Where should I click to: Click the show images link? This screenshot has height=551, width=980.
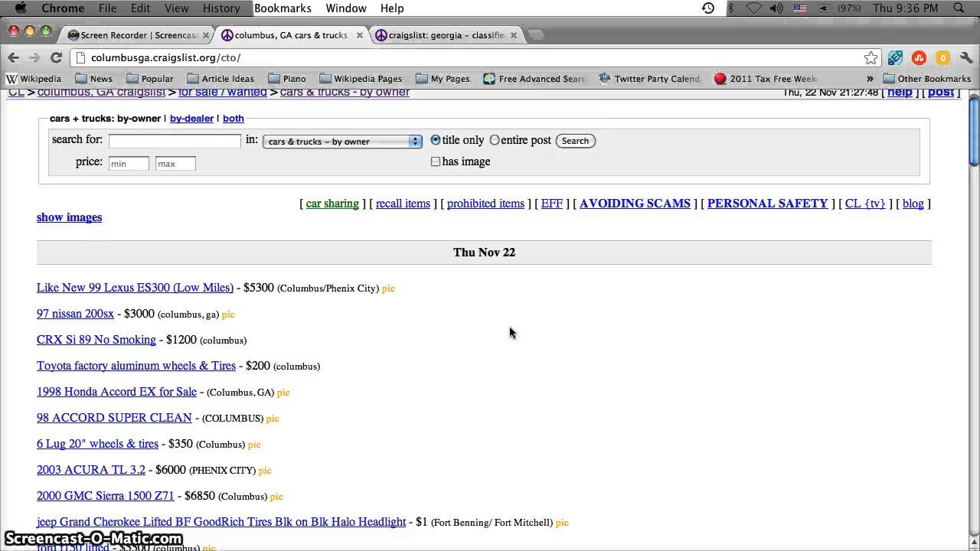69,217
